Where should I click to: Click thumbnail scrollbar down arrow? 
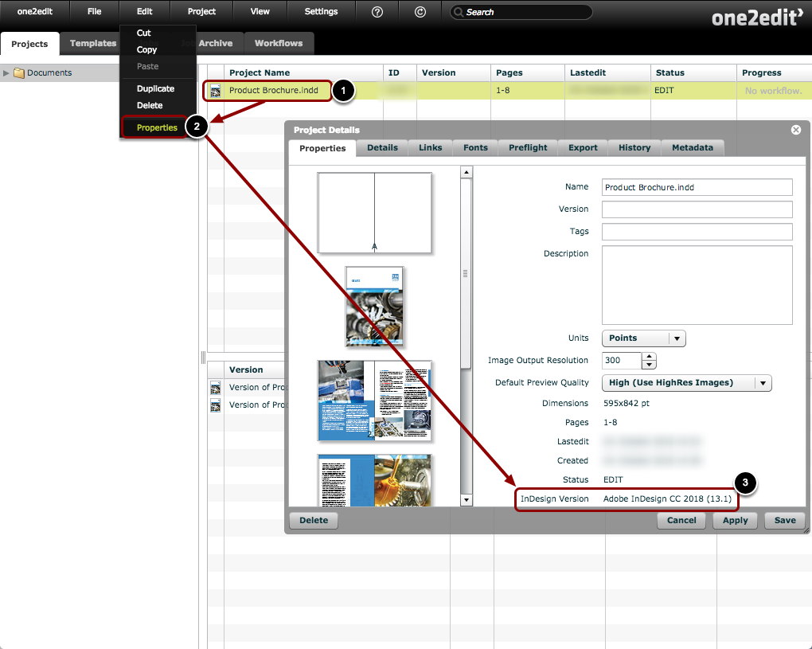(466, 500)
